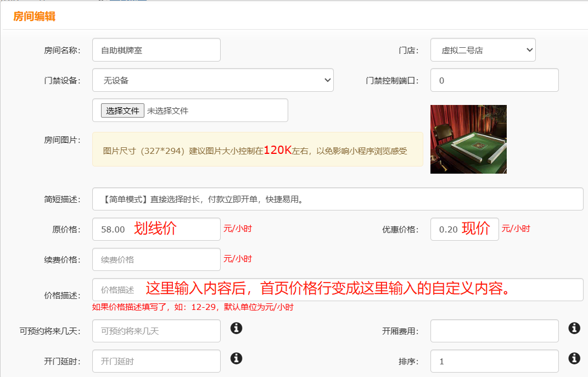The height and width of the screenshot is (377, 588).
Task: Click the 优惠价格 field showing 0.20
Action: (x=464, y=229)
